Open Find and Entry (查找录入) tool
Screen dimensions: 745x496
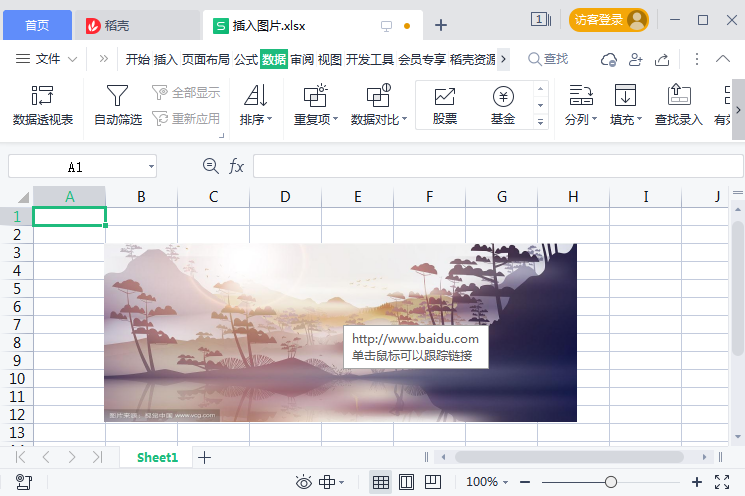(678, 105)
